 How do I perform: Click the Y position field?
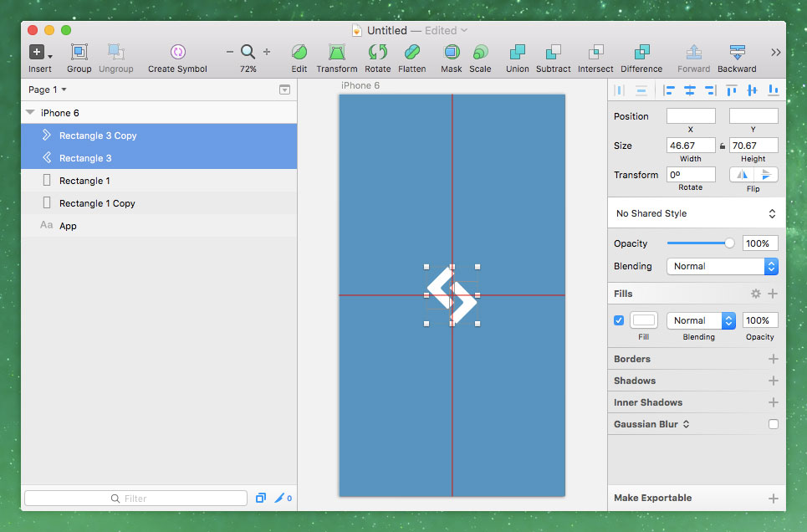[753, 116]
